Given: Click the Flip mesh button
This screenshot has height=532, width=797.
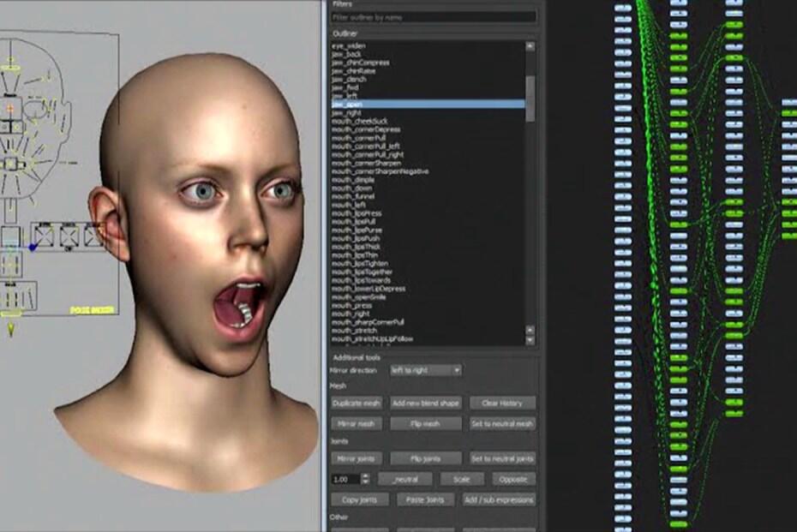Looking at the screenshot, I should [x=425, y=423].
